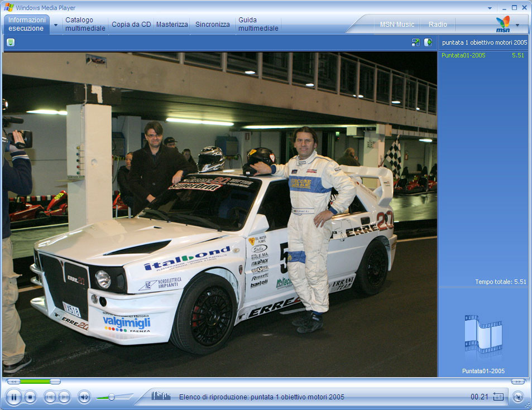Open the Guida multimediale tab
The image size is (532, 410).
258,24
